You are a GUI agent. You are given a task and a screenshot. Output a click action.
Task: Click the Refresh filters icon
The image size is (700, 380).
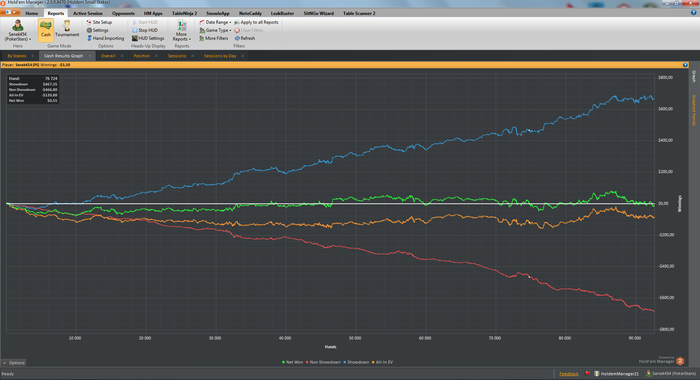pyautogui.click(x=238, y=38)
